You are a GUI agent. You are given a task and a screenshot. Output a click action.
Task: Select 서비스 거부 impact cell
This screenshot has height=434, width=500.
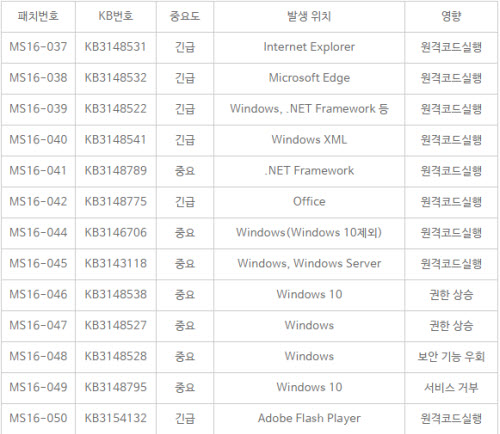pyautogui.click(x=451, y=387)
